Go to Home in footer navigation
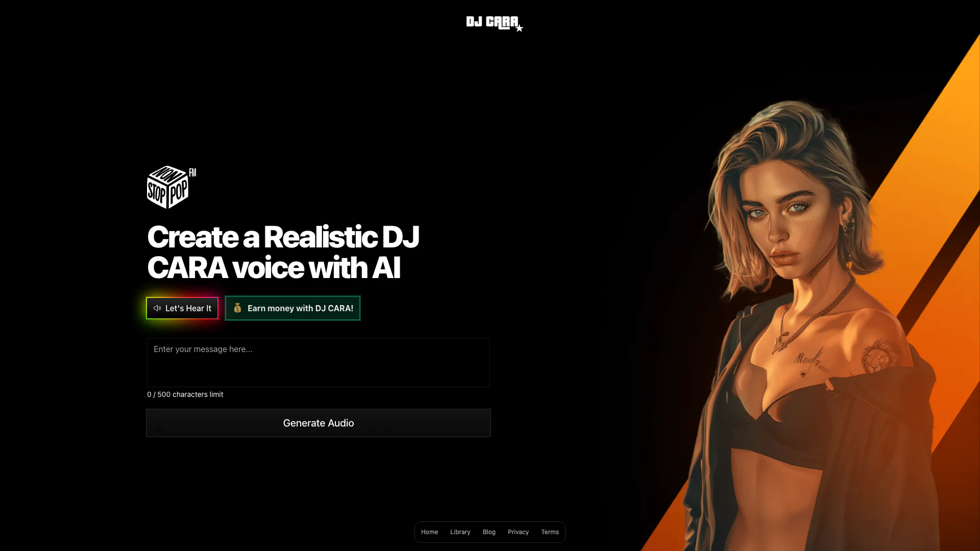This screenshot has height=551, width=980. tap(429, 532)
